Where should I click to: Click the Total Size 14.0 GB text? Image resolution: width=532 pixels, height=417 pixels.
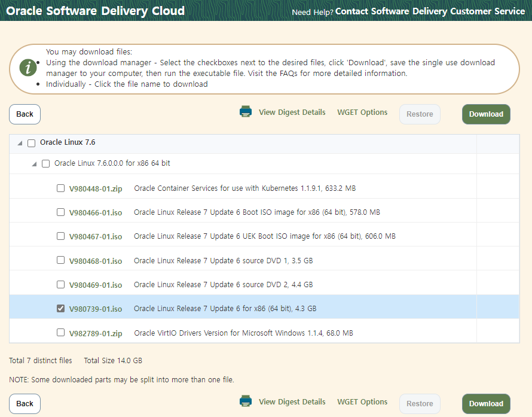click(x=113, y=361)
